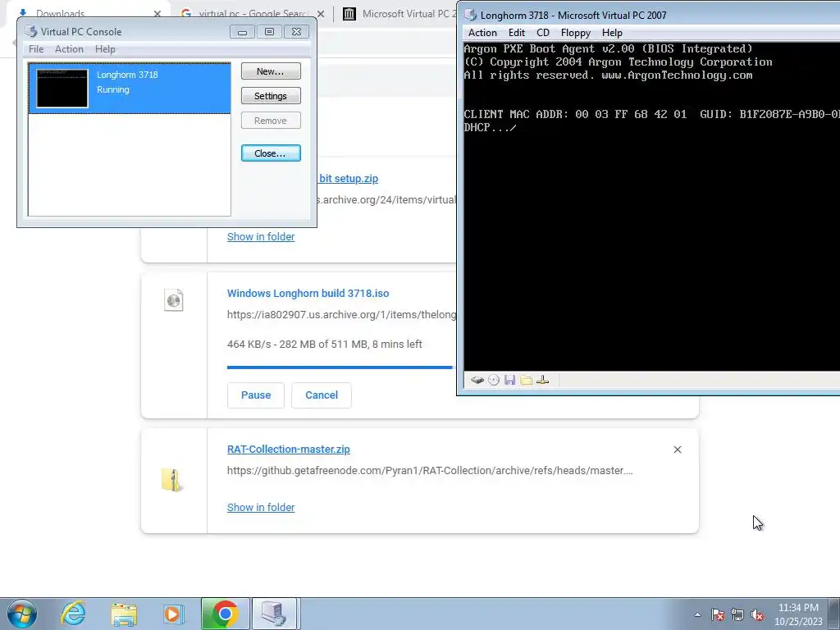Click the Windows Longhorn build 3718.iso title
840x630 pixels.
click(308, 294)
